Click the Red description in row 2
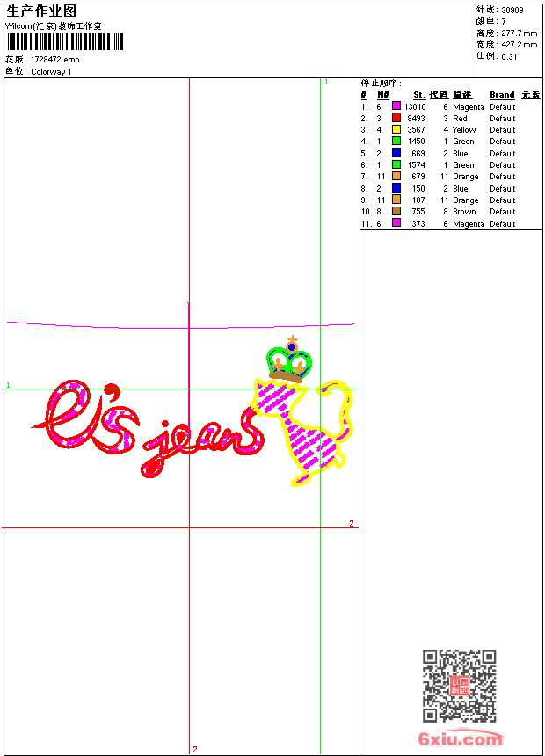Viewport: 545px width, 756px height. pos(460,118)
